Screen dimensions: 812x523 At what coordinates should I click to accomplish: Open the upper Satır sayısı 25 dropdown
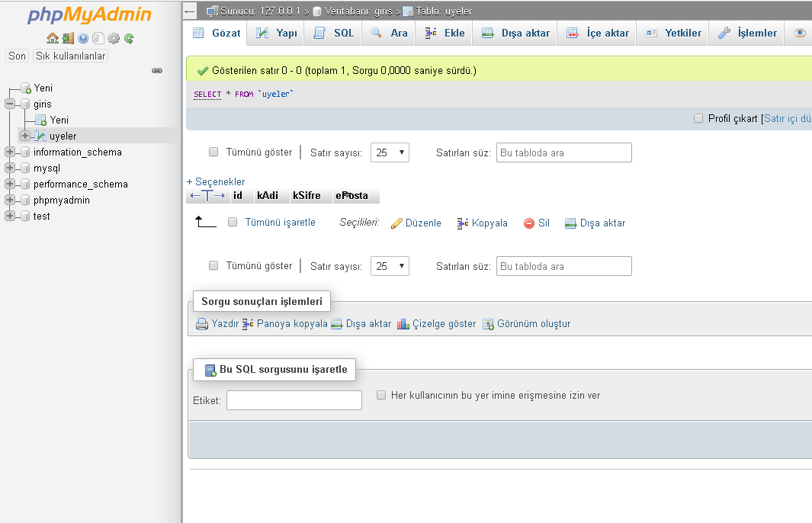[390, 152]
